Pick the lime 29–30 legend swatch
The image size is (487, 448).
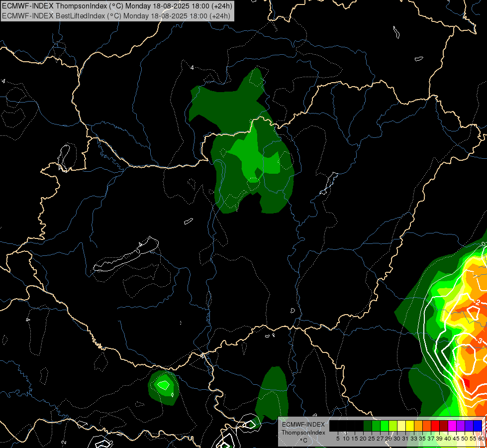tap(393, 426)
